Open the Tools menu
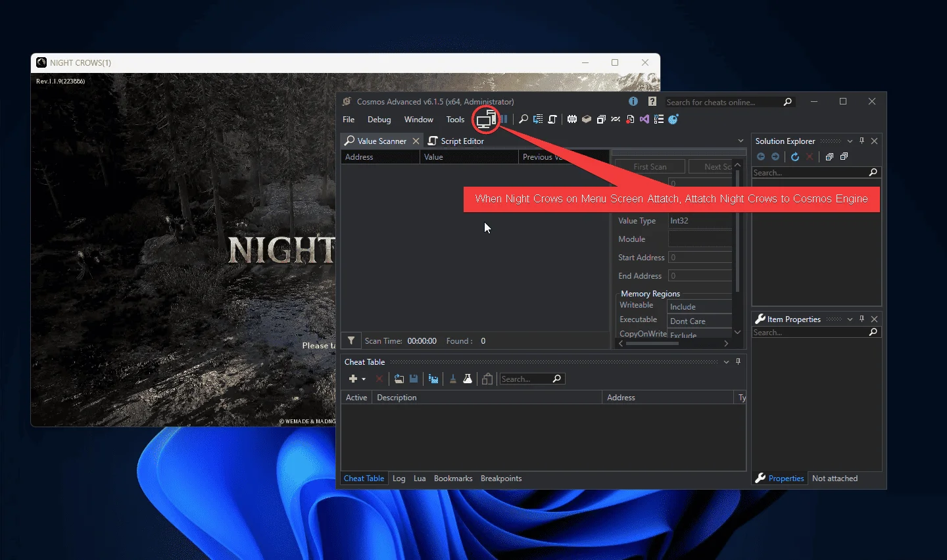 [456, 120]
